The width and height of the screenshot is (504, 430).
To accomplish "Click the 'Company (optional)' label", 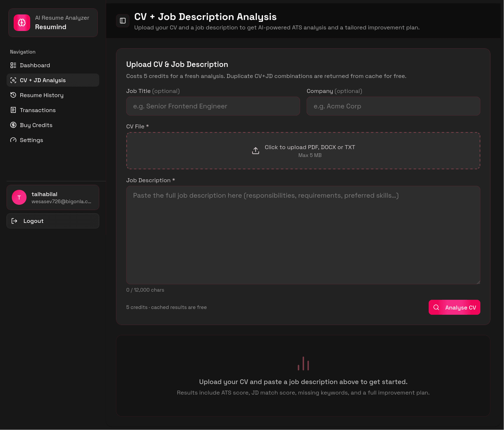I will tap(334, 91).
